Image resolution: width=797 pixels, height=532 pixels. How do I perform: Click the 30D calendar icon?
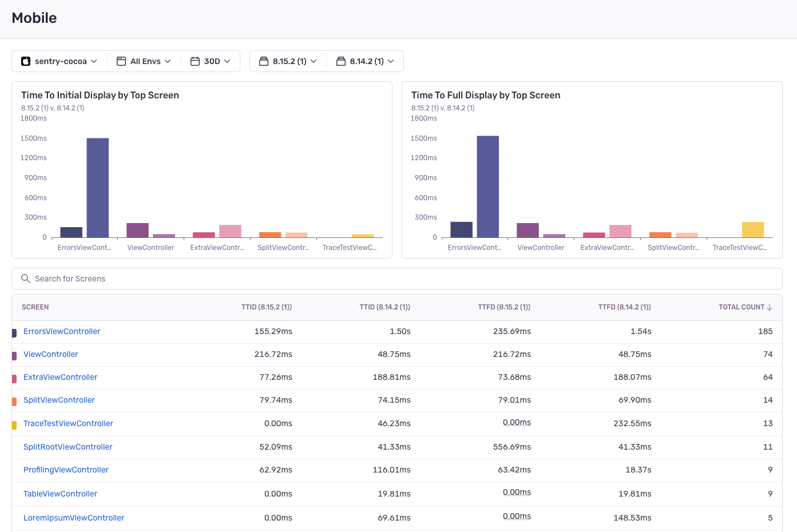click(195, 61)
